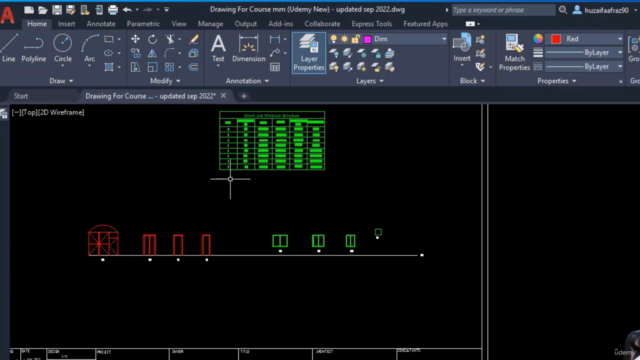Toggle Dim layer lock icon
The image size is (640, 360).
pyautogui.click(x=356, y=39)
